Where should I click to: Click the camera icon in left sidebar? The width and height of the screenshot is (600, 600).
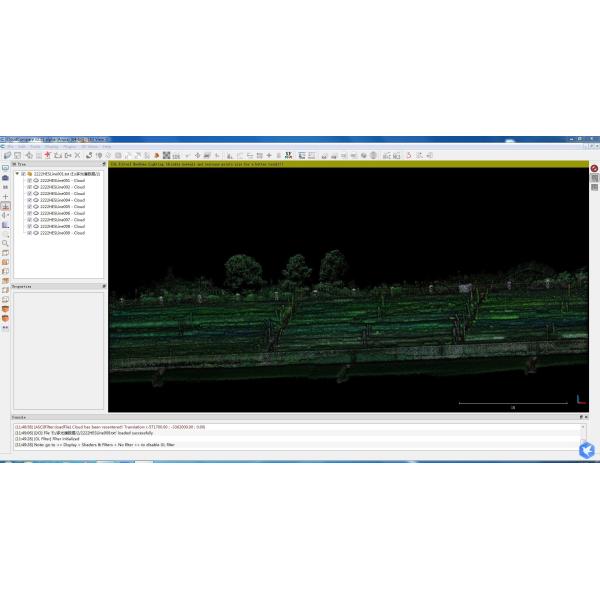(x=5, y=178)
